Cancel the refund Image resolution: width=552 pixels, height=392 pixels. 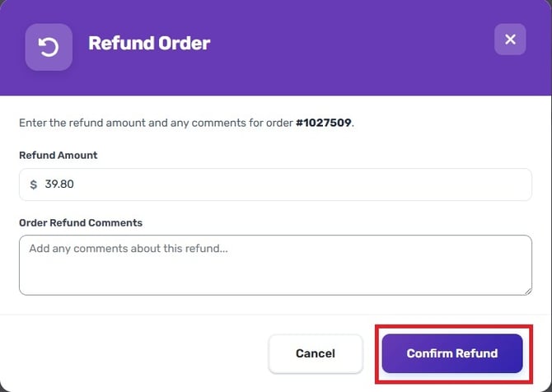(x=316, y=353)
